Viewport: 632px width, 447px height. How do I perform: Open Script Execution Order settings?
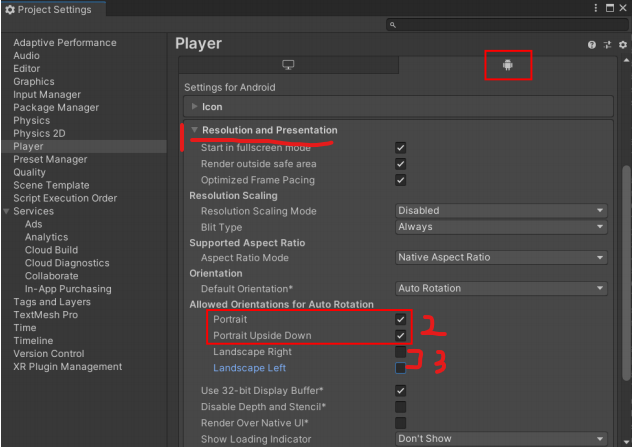[x=65, y=198]
